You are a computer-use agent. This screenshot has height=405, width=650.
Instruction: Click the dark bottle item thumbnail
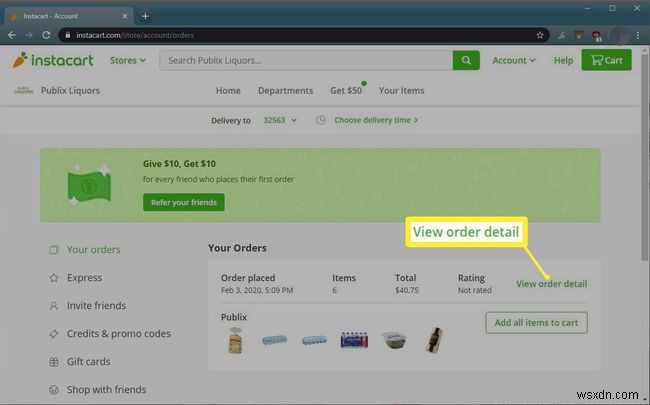click(x=434, y=340)
